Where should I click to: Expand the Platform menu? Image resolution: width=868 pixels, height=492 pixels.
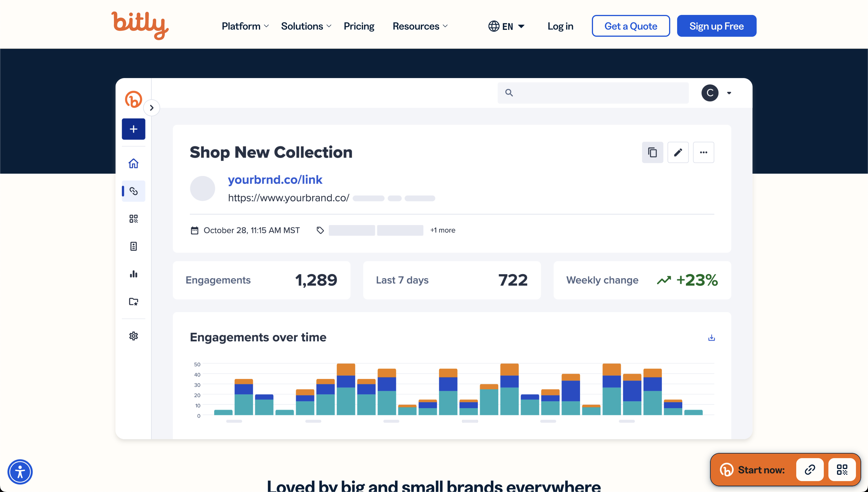(x=245, y=26)
